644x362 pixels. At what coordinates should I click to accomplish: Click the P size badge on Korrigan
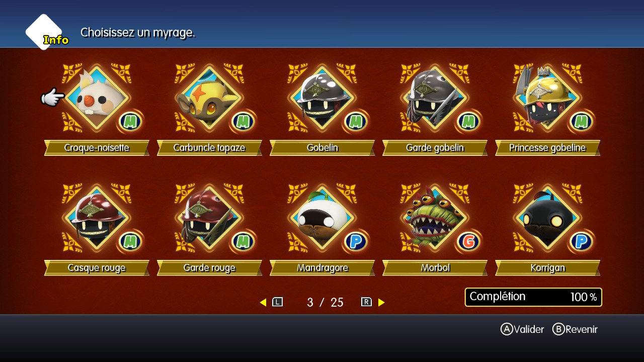click(x=581, y=242)
